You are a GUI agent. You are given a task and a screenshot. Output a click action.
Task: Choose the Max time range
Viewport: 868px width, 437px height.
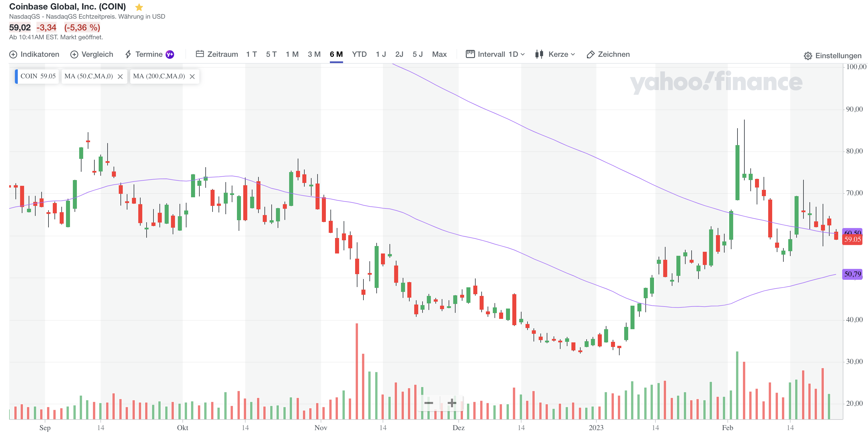click(439, 54)
